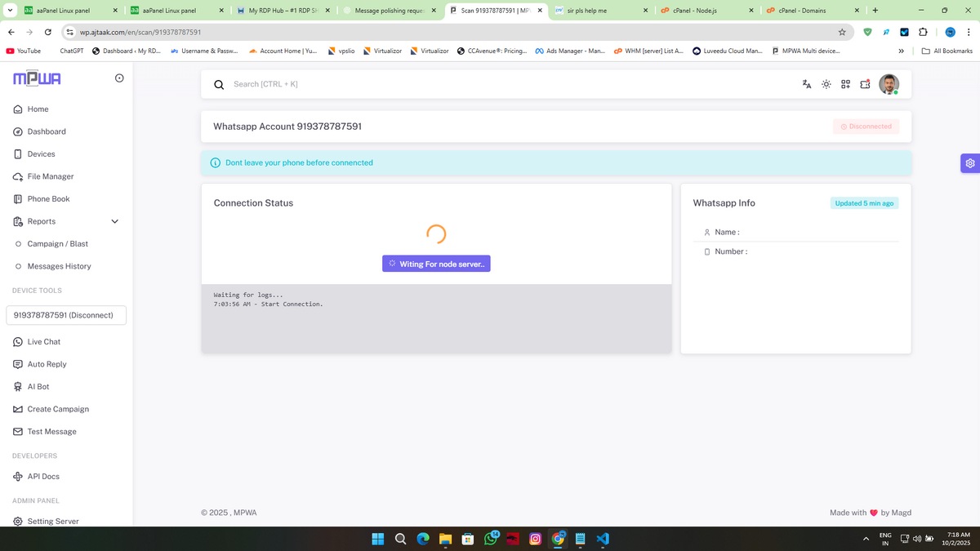Open the purple settings gear customizer
This screenshot has width=980, height=551.
(x=969, y=163)
